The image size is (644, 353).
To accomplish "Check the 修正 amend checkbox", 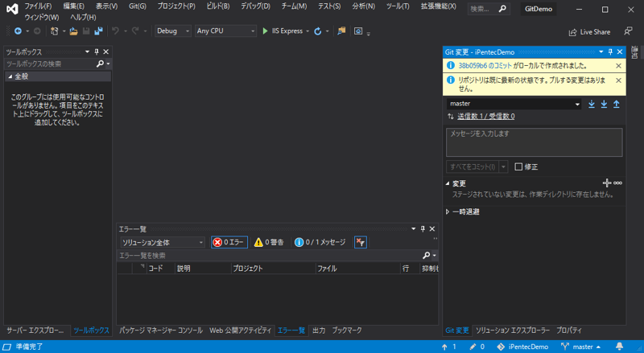I will (x=518, y=166).
